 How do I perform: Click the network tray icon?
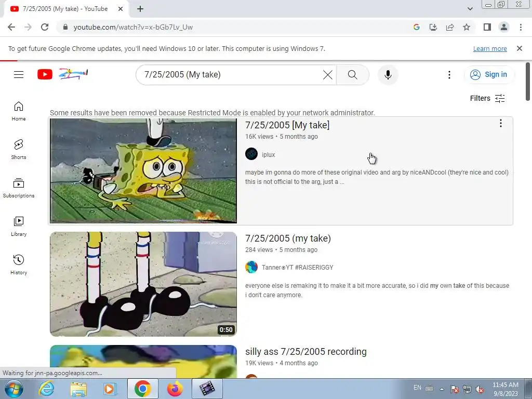pyautogui.click(x=467, y=390)
